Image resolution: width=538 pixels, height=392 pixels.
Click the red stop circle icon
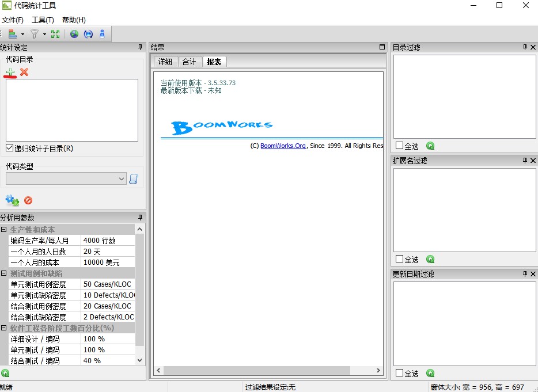(28, 200)
